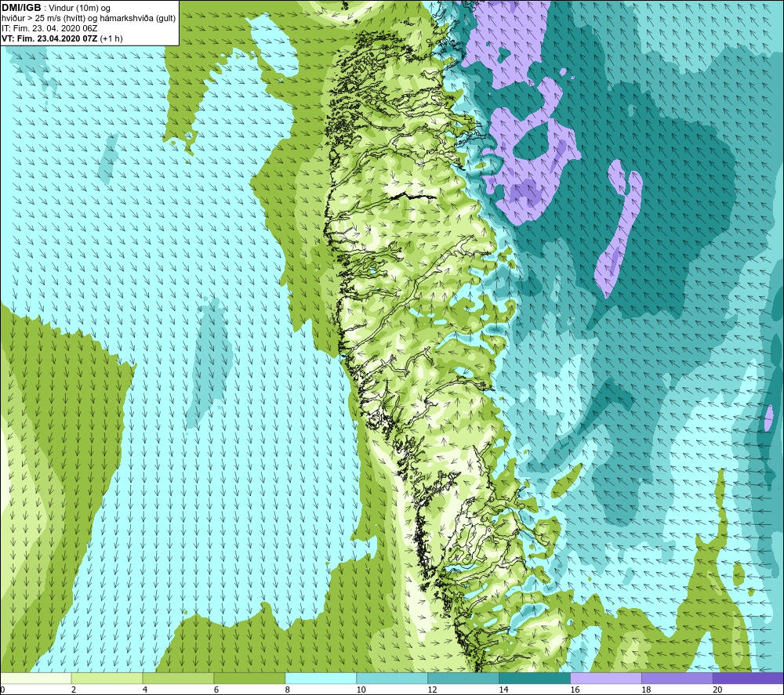Click the scale label '18'
The width and height of the screenshot is (784, 695).
click(646, 690)
